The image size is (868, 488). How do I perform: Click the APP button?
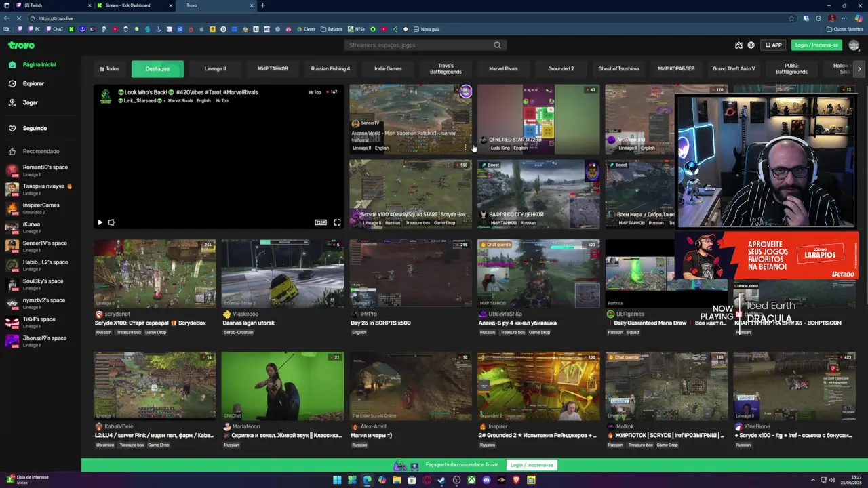pyautogui.click(x=773, y=45)
